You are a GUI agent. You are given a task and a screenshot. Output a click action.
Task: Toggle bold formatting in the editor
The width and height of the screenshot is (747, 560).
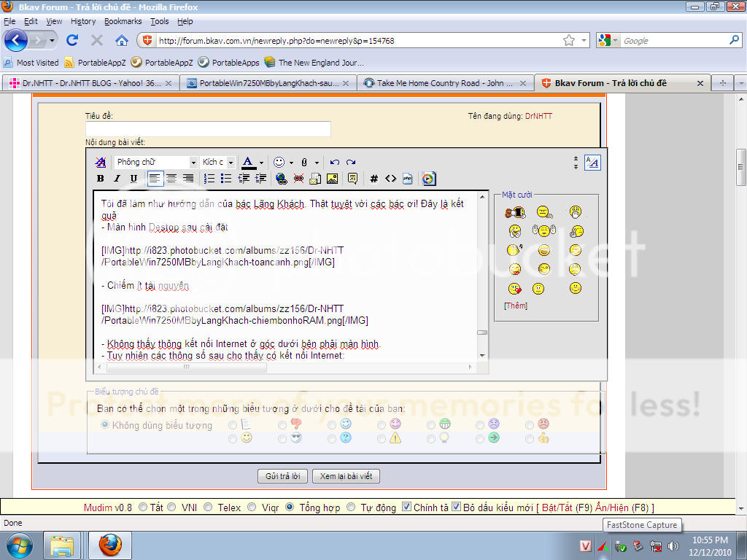tap(101, 179)
